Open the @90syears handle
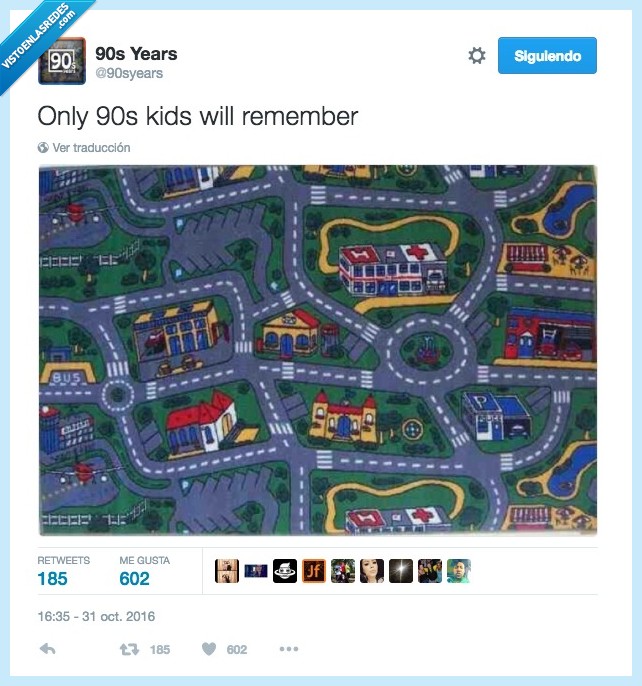This screenshot has width=642, height=686. (x=129, y=73)
